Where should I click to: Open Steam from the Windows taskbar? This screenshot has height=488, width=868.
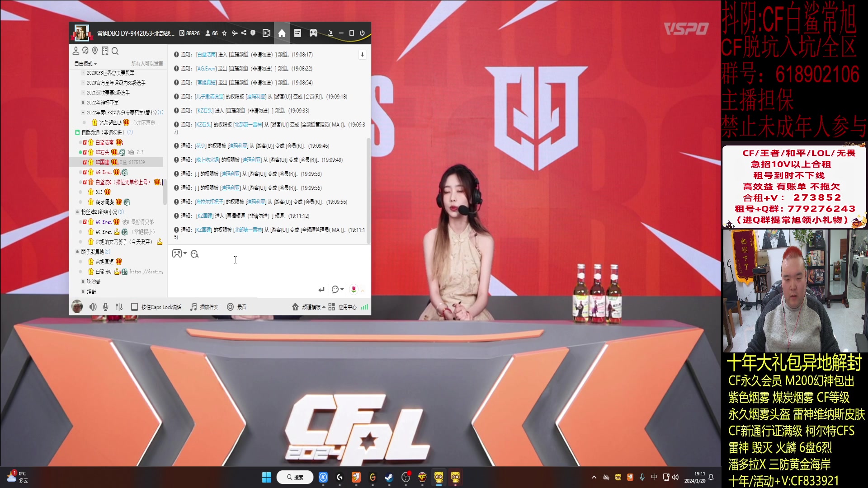tap(389, 477)
